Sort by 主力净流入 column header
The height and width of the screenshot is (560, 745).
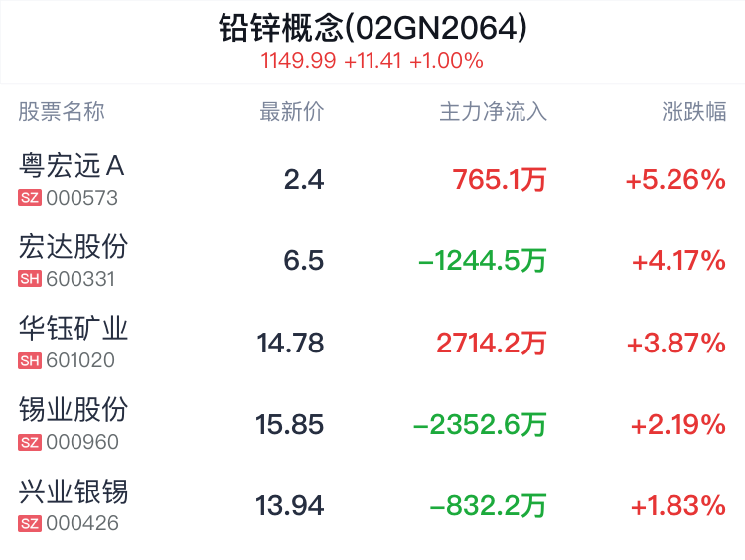(493, 112)
